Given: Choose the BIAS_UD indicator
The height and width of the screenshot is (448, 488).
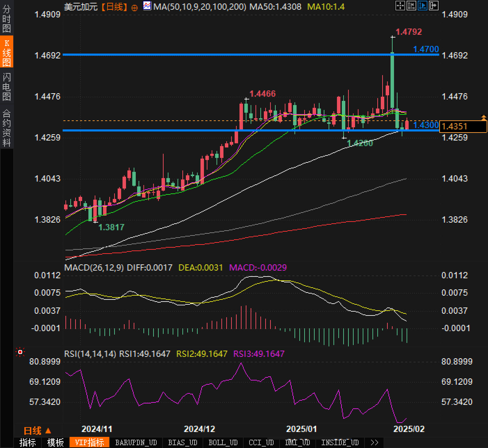Looking at the screenshot, I should (183, 442).
